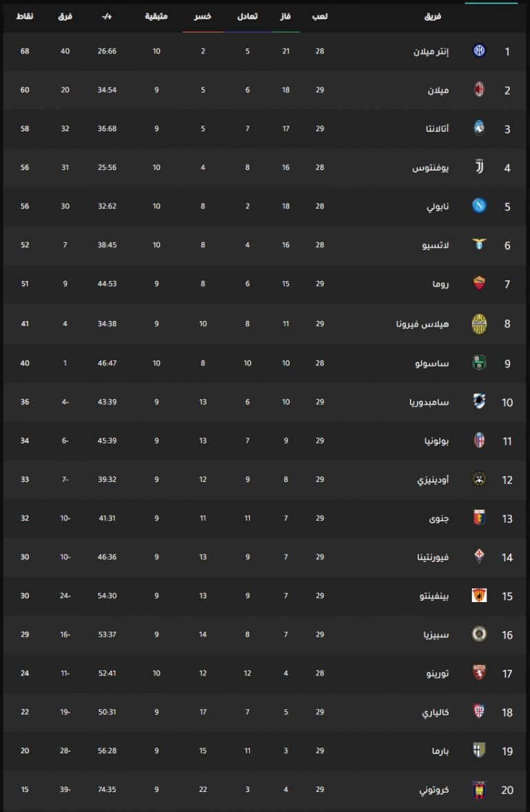The width and height of the screenshot is (530, 812).
Task: Click the Napoli club badge
Action: pyautogui.click(x=479, y=206)
